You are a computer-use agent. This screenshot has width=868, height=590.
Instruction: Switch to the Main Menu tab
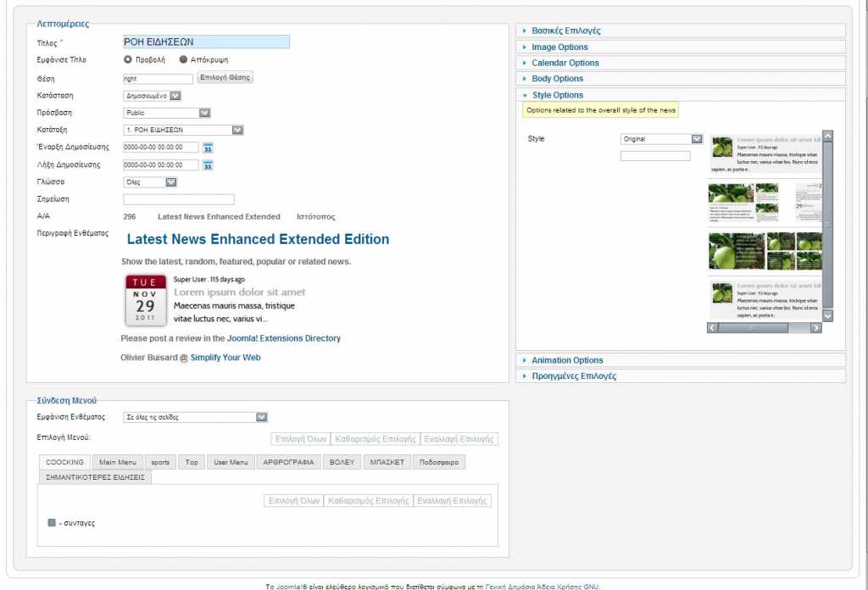pos(117,462)
